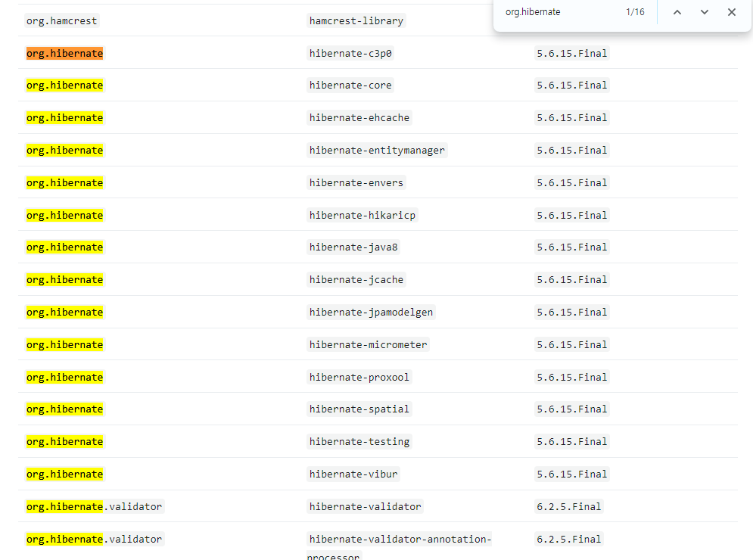Screen dimensions: 753x560
Task: Click org.hibernate in hibernate-java8 row
Action: point(65,247)
